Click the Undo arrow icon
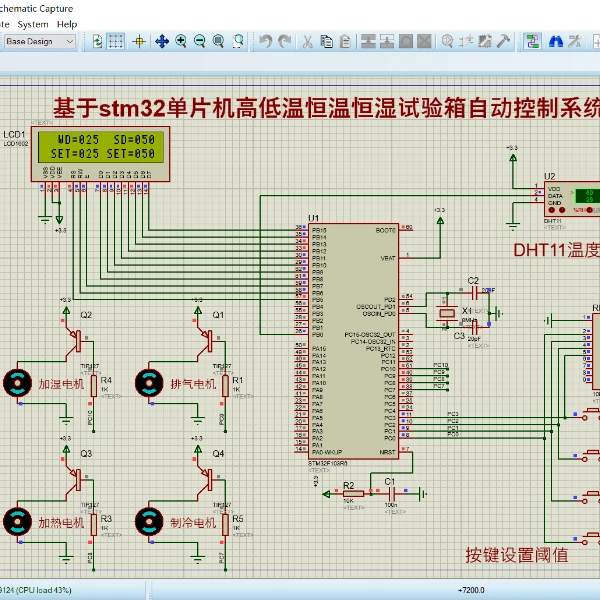Screen dimensions: 600x600 coord(266,41)
